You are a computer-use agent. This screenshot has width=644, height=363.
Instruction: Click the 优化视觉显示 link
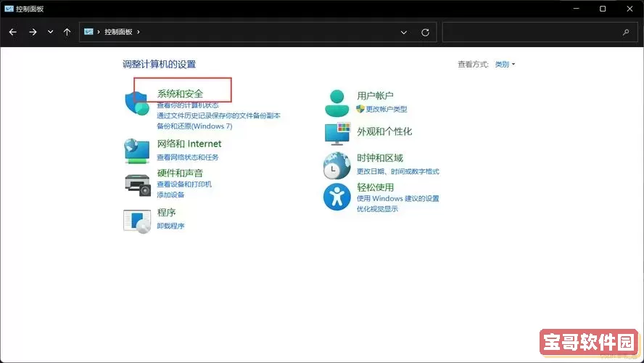[x=377, y=209]
